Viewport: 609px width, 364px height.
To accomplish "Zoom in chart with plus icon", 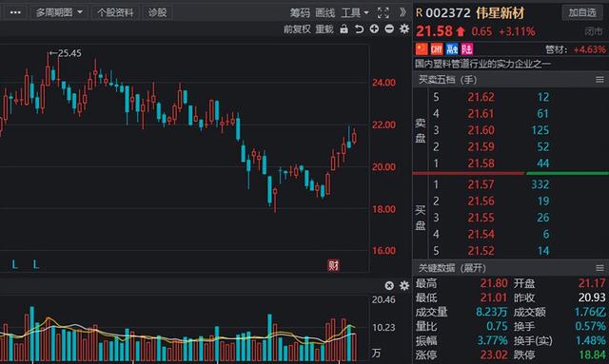I will pos(374,29).
